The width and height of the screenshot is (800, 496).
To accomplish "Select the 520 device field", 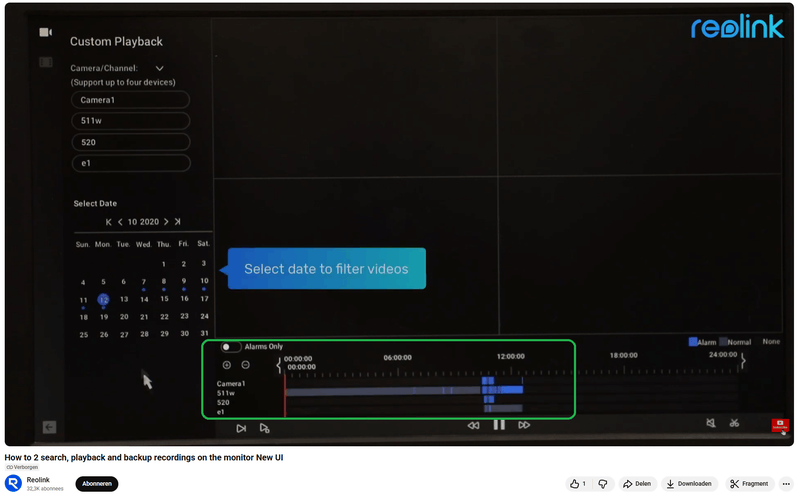I will pyautogui.click(x=131, y=142).
